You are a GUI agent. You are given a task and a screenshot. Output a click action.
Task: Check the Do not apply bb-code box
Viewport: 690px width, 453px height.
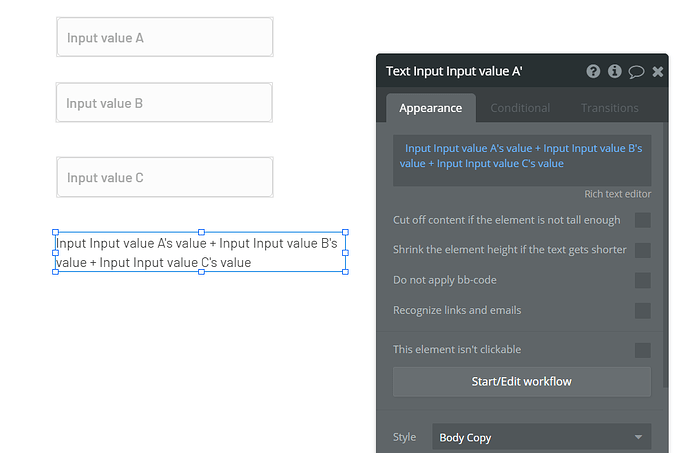[642, 280]
